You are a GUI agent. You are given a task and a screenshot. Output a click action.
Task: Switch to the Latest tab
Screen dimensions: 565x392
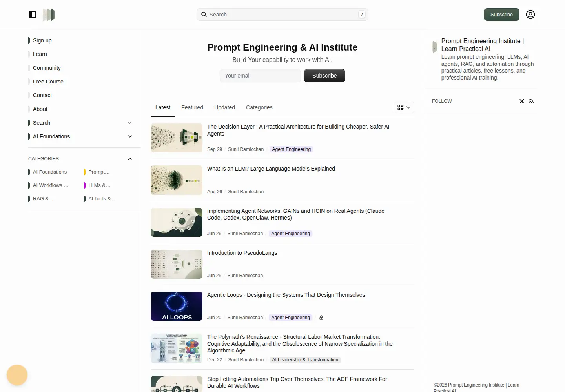coord(163,107)
